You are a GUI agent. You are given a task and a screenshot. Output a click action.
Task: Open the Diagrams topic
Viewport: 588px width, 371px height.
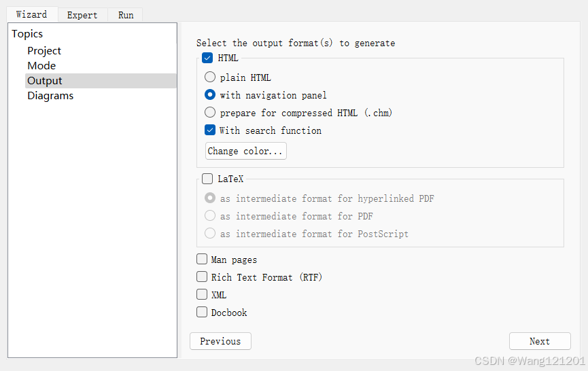50,96
